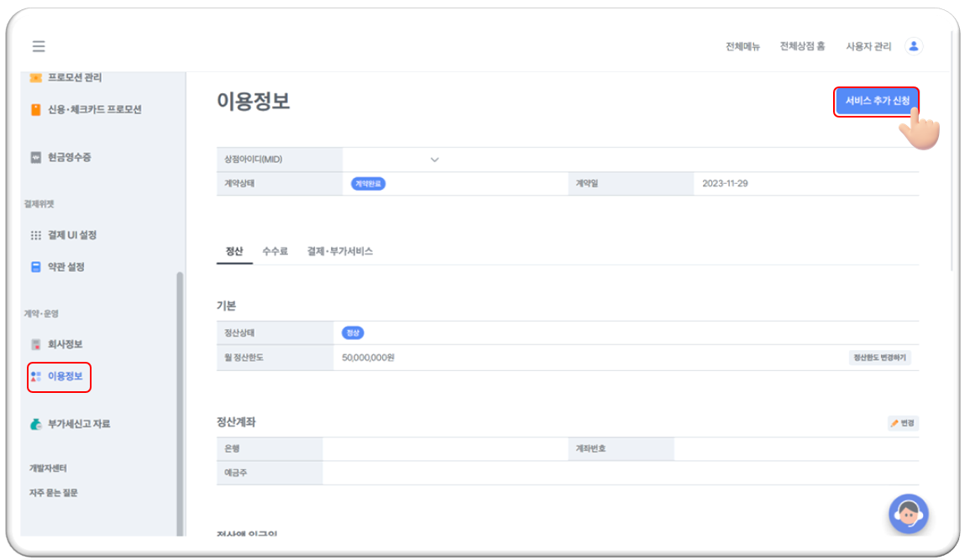Click the user profile avatar icon
The width and height of the screenshot is (970, 560).
[x=914, y=46]
